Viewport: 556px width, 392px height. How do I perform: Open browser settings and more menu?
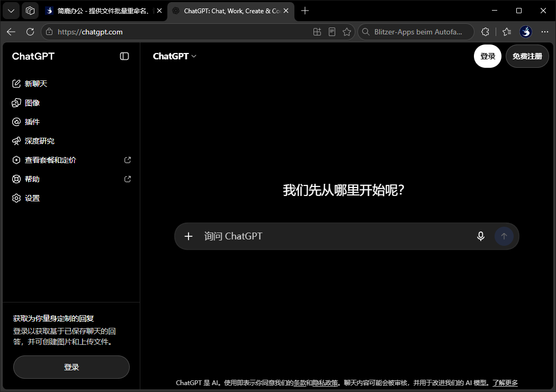pos(545,32)
